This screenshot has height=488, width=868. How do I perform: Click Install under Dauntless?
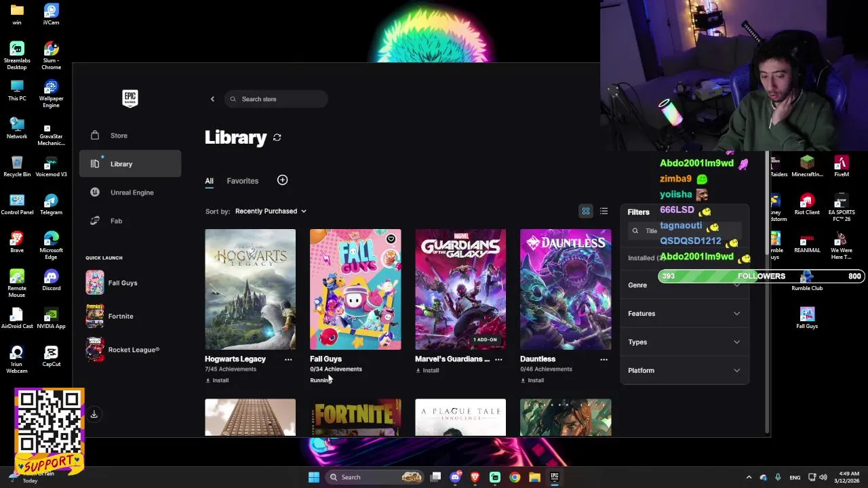[532, 380]
